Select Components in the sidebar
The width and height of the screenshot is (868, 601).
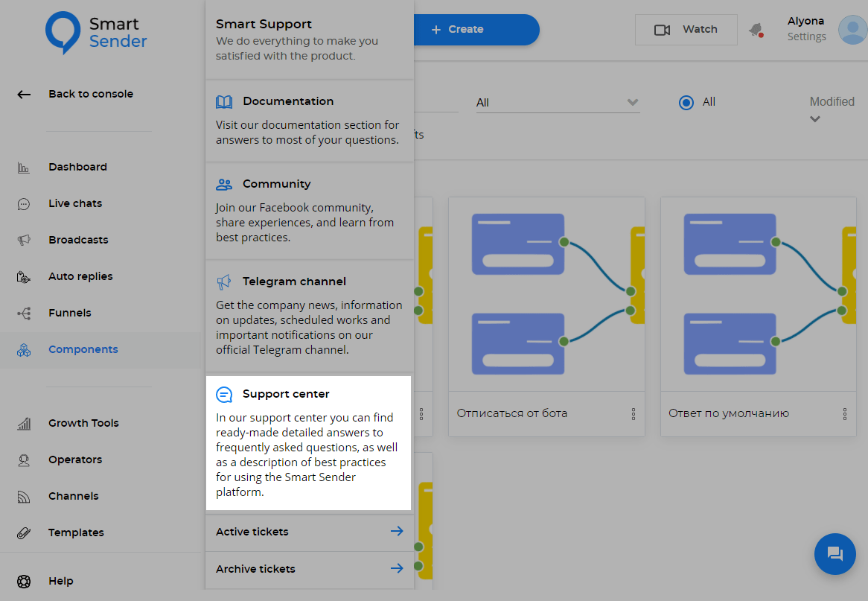(83, 349)
